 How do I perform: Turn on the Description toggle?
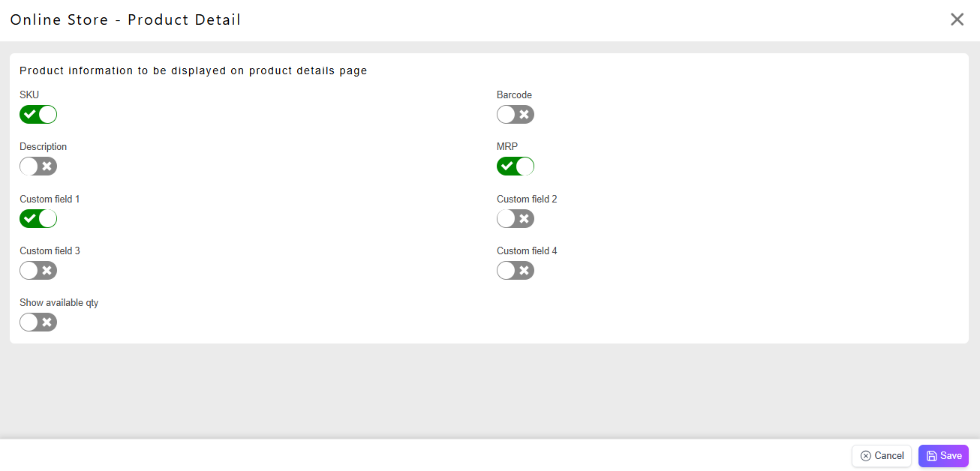point(38,166)
